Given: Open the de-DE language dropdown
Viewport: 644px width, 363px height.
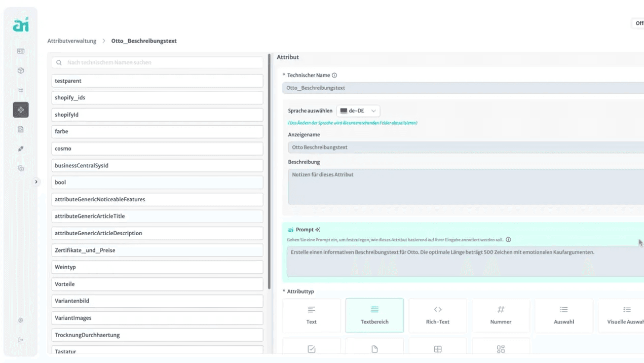Looking at the screenshot, I should (x=358, y=111).
